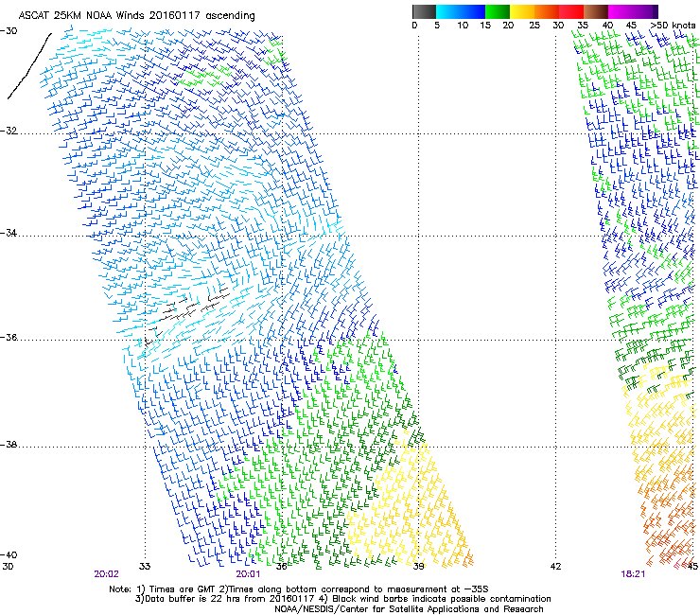
Task: Click the title text 'ASCAT 25KM NOAA Winds 20160117 ascending'
Action: click(x=136, y=16)
